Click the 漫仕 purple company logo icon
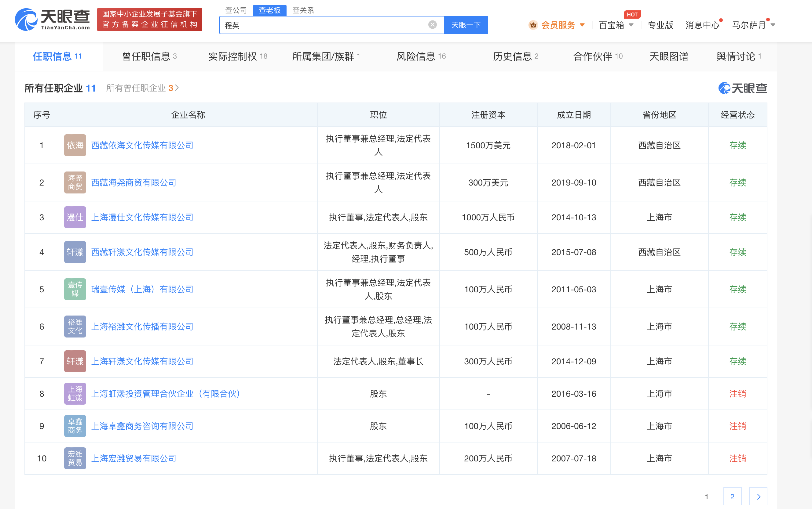Image resolution: width=812 pixels, height=509 pixels. [x=75, y=217]
